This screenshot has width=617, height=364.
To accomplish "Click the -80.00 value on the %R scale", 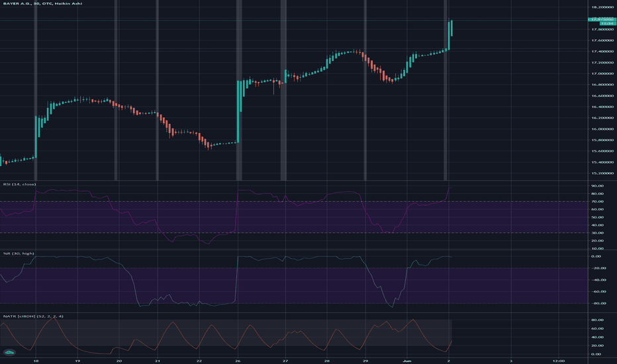I will 598,303.
